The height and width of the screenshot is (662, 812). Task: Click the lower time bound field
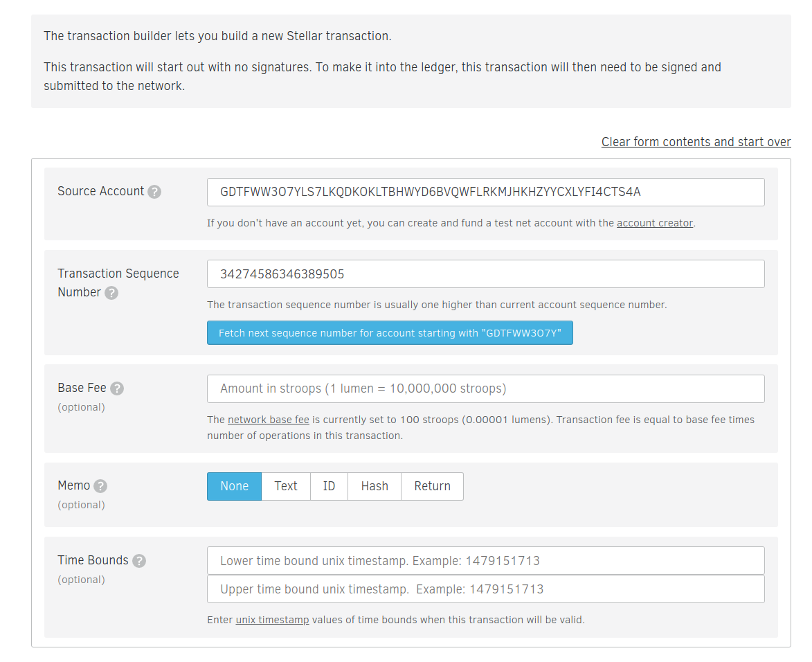click(x=485, y=560)
